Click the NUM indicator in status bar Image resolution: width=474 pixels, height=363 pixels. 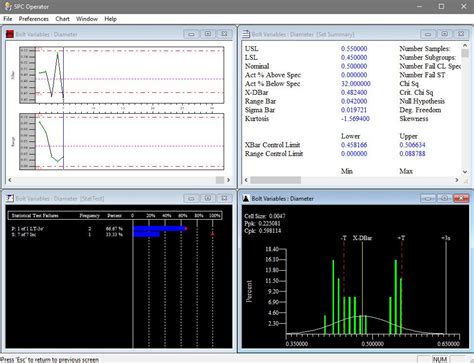click(439, 359)
